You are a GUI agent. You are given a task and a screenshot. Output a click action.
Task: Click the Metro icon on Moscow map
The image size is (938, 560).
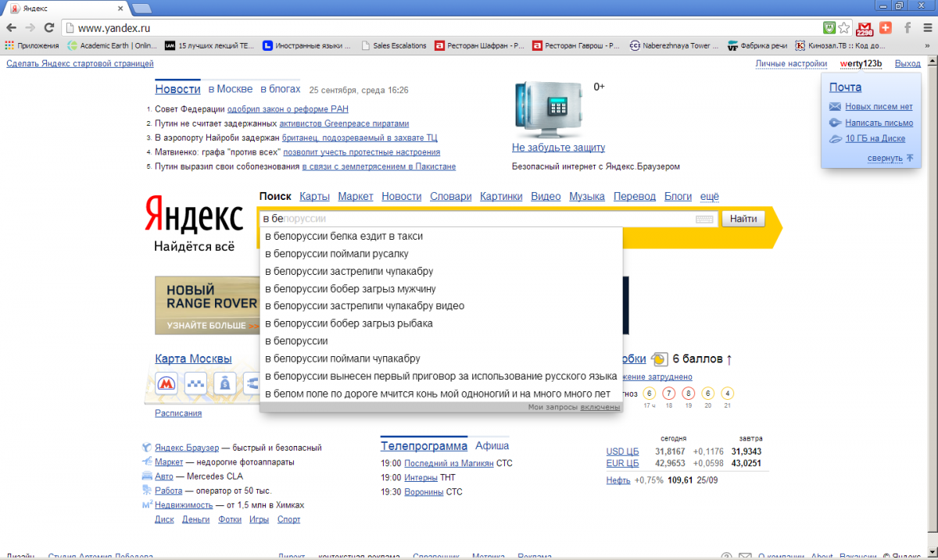tap(166, 383)
